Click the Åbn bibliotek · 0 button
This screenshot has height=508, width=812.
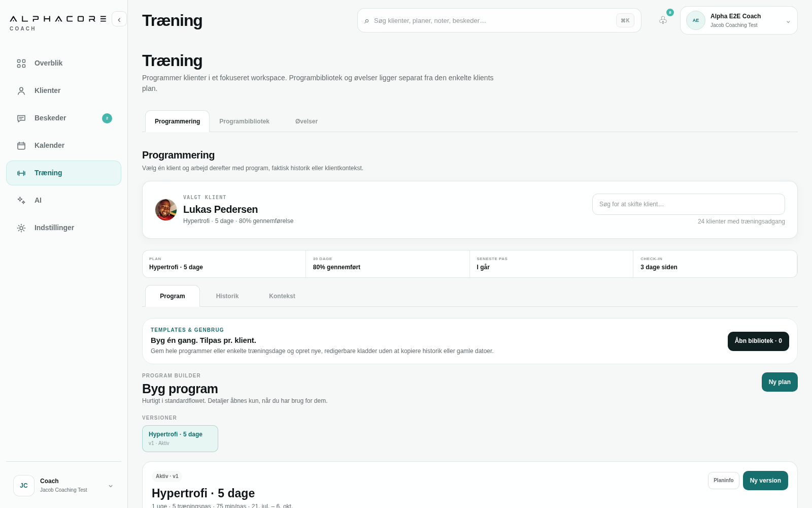tap(758, 341)
